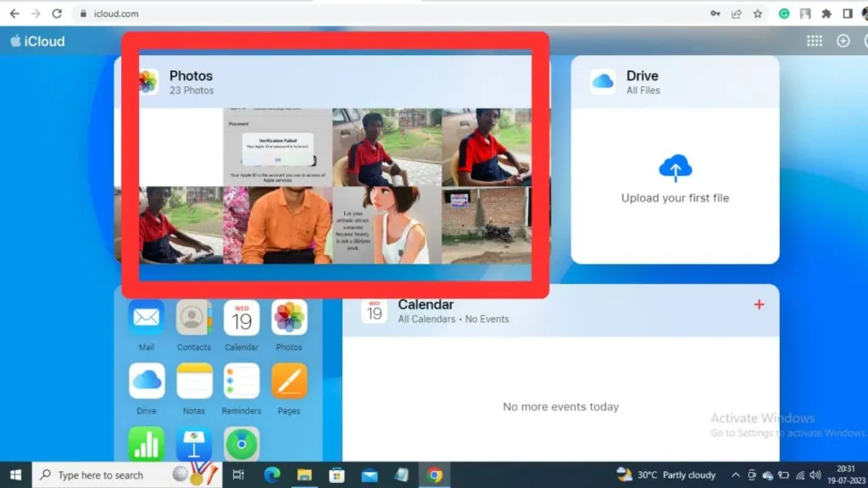The width and height of the screenshot is (868, 488).
Task: Click Upload your first file text
Action: pyautogui.click(x=675, y=198)
